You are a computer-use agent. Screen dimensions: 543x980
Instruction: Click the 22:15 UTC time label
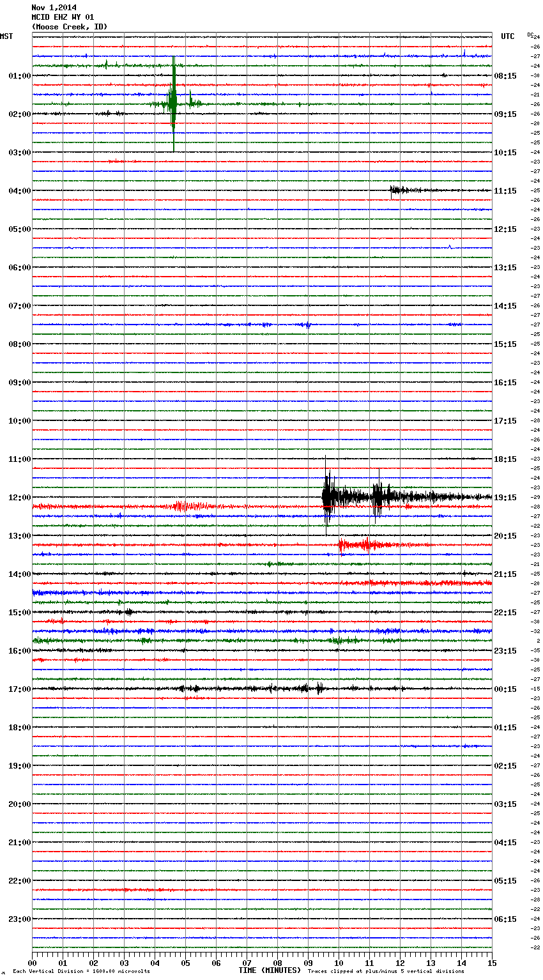pyautogui.click(x=505, y=612)
